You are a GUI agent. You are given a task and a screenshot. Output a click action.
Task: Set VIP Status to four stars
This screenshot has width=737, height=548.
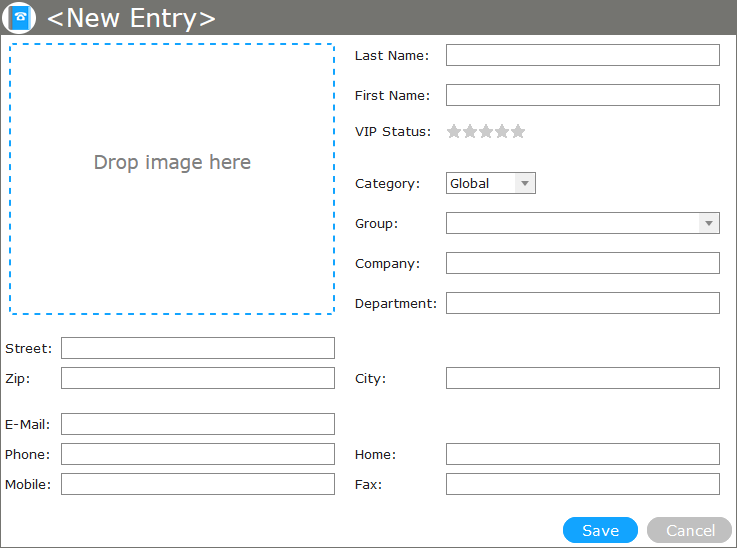[x=502, y=131]
